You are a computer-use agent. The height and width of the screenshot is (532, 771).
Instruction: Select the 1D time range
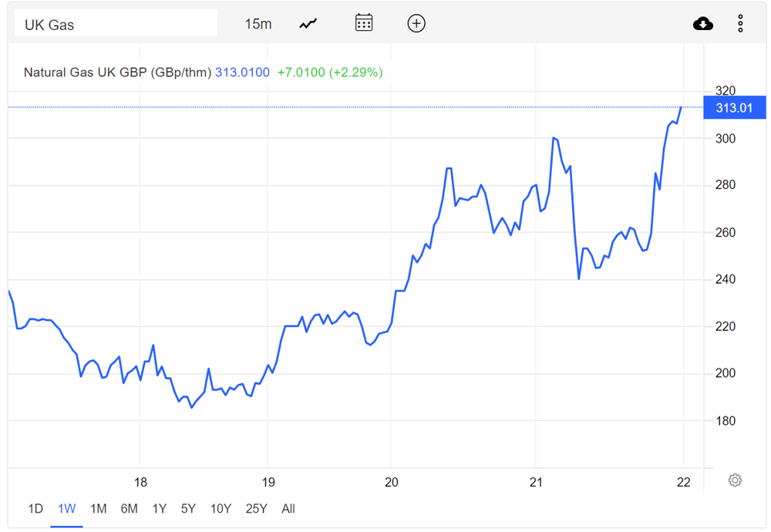(x=35, y=508)
